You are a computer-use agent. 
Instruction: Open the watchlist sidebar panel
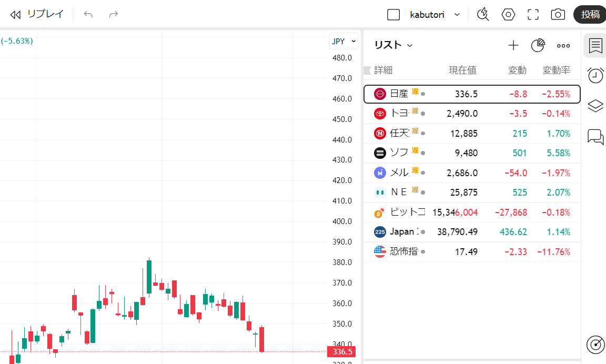tap(595, 46)
